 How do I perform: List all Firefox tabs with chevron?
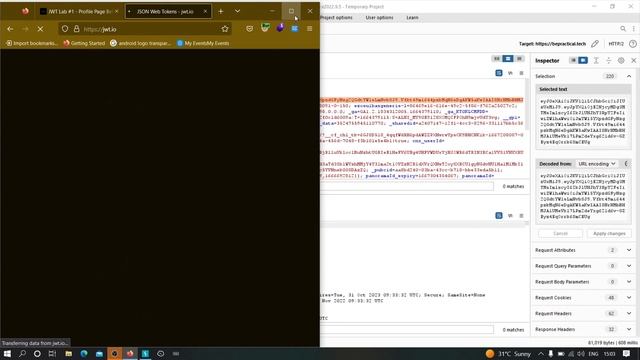pyautogui.click(x=237, y=11)
